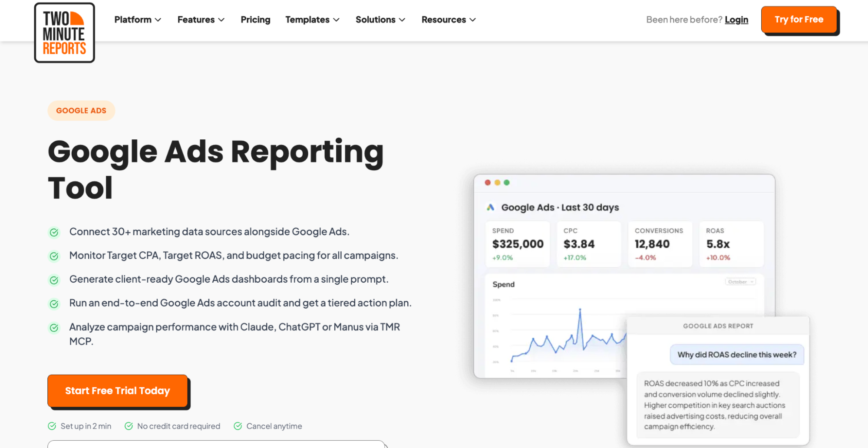
Task: Click the check icon beside 'Monitor Target CPA'
Action: tap(54, 256)
